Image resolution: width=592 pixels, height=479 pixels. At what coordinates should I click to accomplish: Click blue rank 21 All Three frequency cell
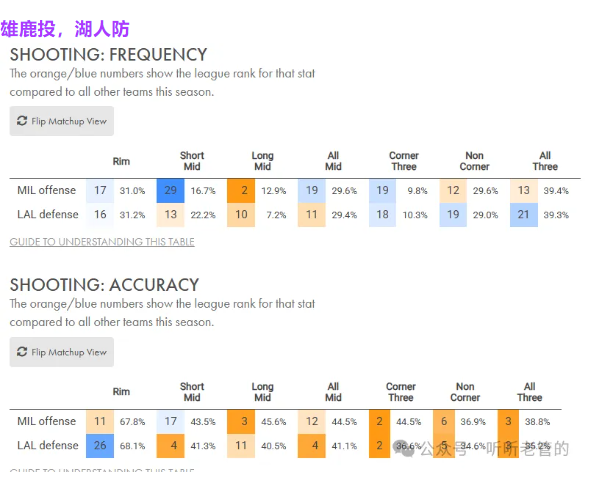click(x=524, y=215)
